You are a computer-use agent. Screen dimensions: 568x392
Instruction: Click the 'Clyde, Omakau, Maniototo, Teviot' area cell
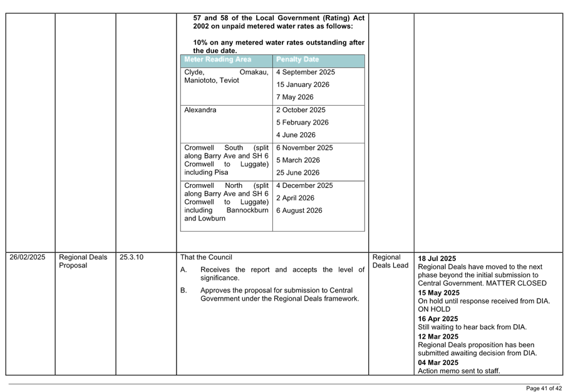(226, 76)
